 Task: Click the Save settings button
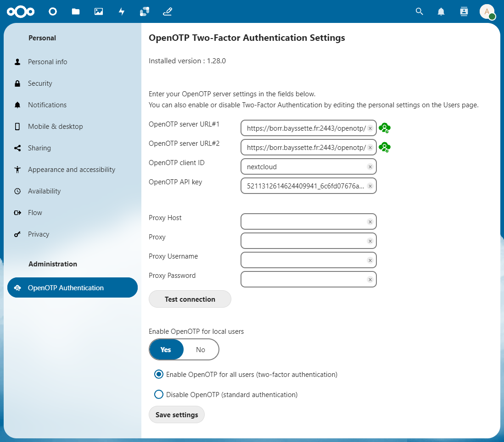(176, 414)
